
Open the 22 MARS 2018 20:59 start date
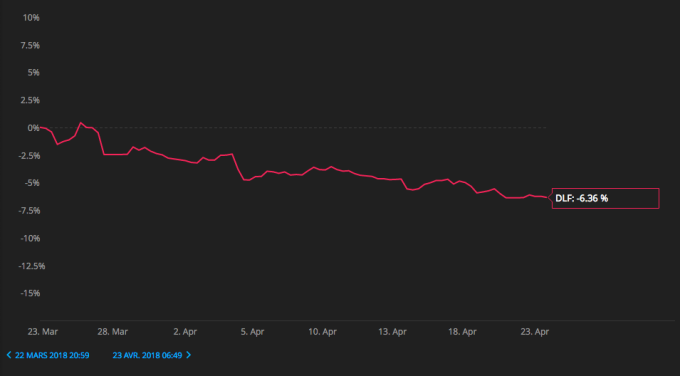[52, 356]
